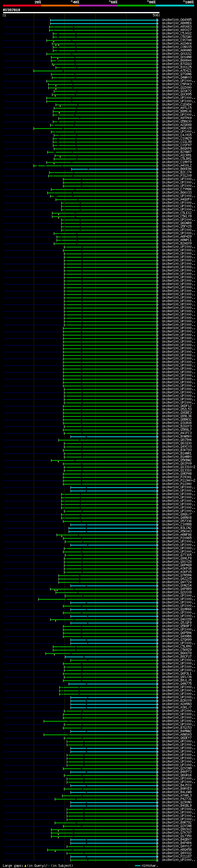Click the orange ~40% identity legend segment
This screenshot has height=868, width=197.
60,6
